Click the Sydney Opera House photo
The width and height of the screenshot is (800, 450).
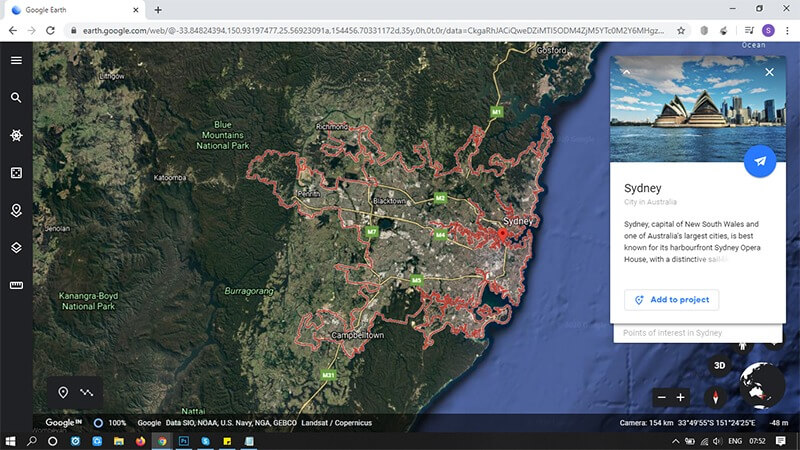coord(697,109)
